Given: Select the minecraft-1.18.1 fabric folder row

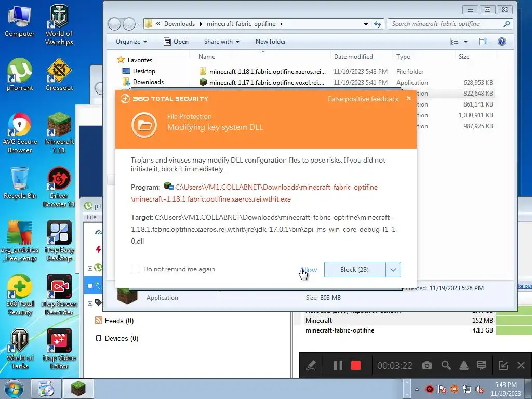Looking at the screenshot, I should click(346, 72).
